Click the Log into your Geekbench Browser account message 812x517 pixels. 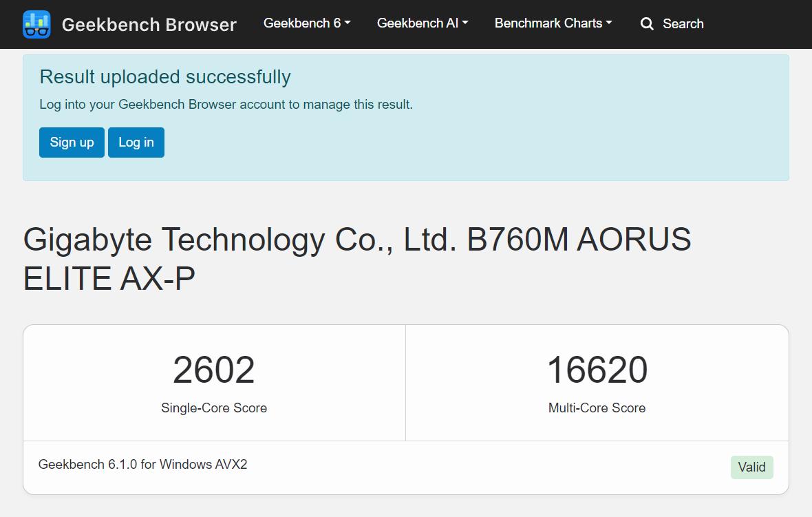click(226, 105)
